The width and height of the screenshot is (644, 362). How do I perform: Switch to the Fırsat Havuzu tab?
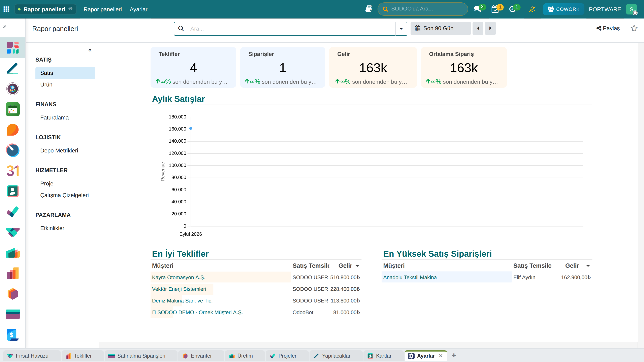click(x=32, y=356)
